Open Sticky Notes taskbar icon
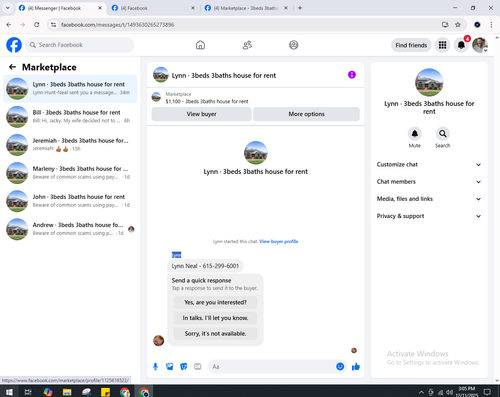The image size is (500, 397). click(105, 392)
